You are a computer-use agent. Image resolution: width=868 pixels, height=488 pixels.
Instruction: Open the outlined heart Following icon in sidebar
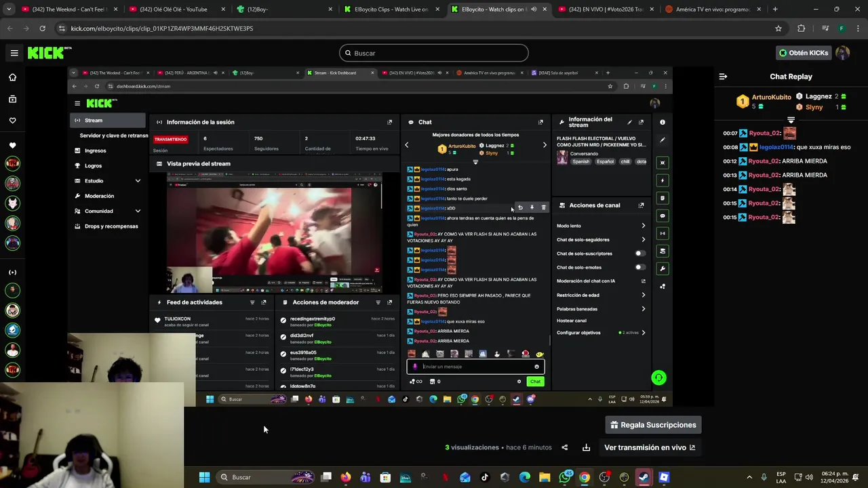[12, 121]
